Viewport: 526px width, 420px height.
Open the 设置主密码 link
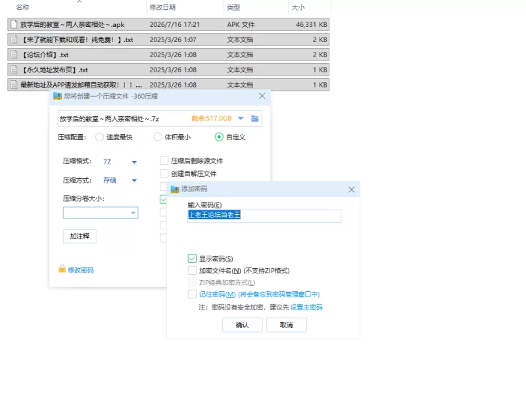click(306, 308)
